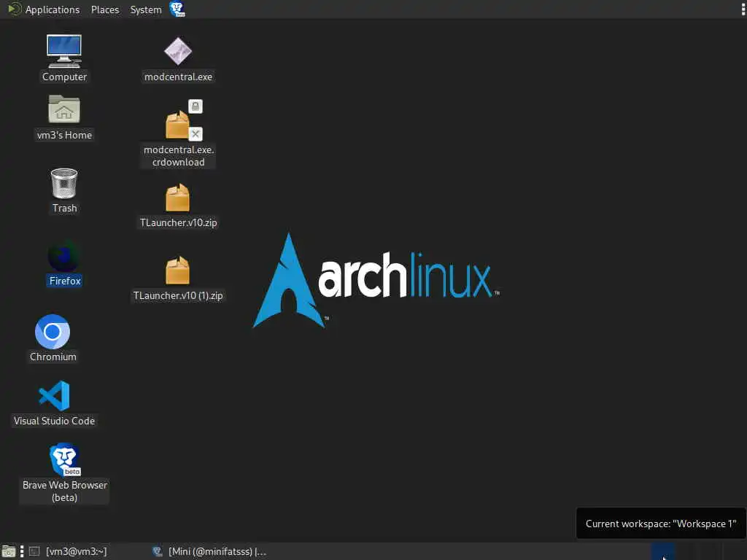Image resolution: width=747 pixels, height=560 pixels.
Task: Click the highlighted Workspace 1 in the switcher
Action: click(663, 551)
